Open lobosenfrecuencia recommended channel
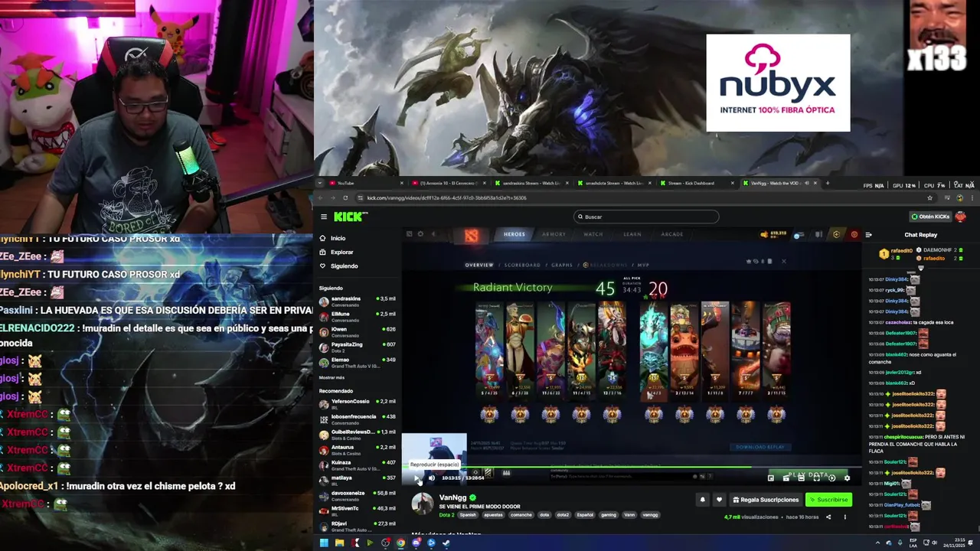 coord(357,419)
